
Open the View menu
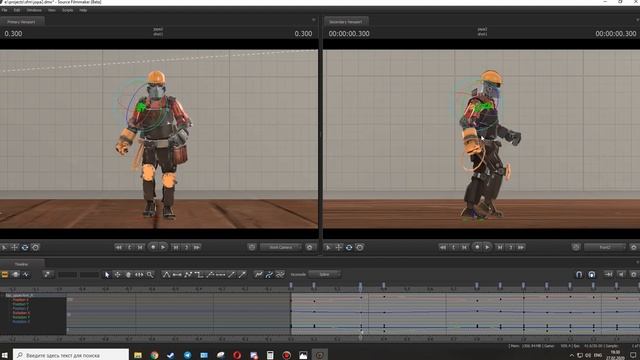pyautogui.click(x=52, y=10)
